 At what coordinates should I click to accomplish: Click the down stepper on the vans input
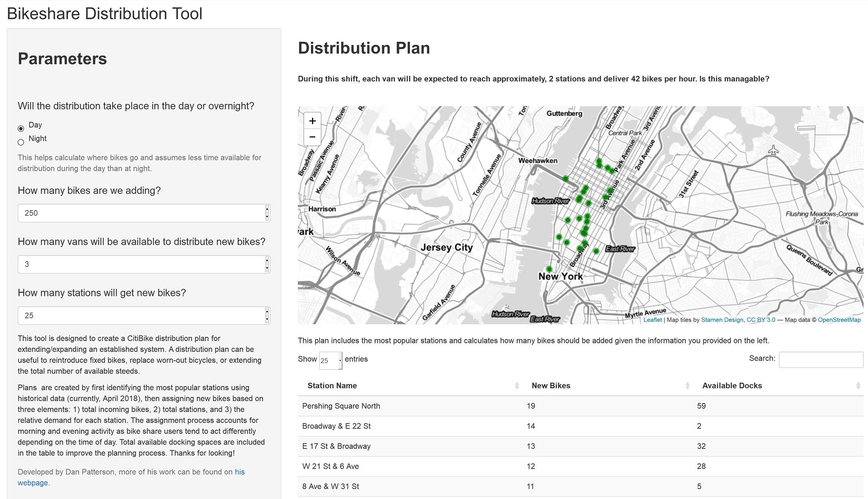[x=267, y=268]
